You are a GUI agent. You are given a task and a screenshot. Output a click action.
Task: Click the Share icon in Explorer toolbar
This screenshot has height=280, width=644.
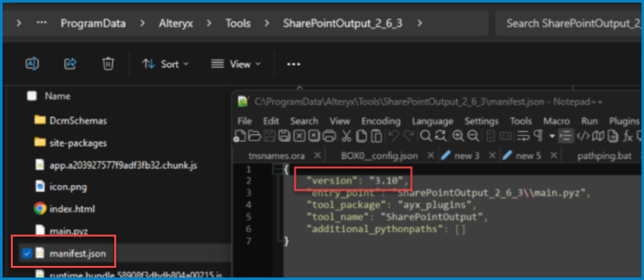[x=71, y=64]
